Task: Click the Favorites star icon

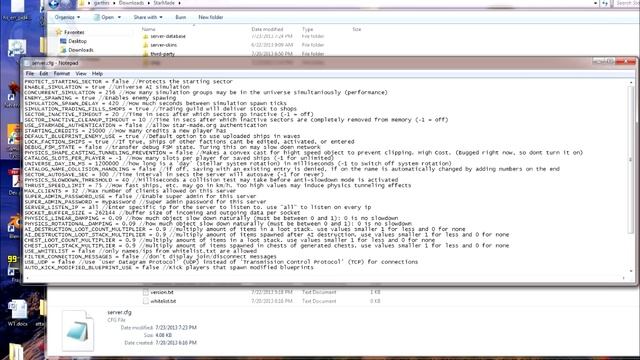Action: (59, 32)
